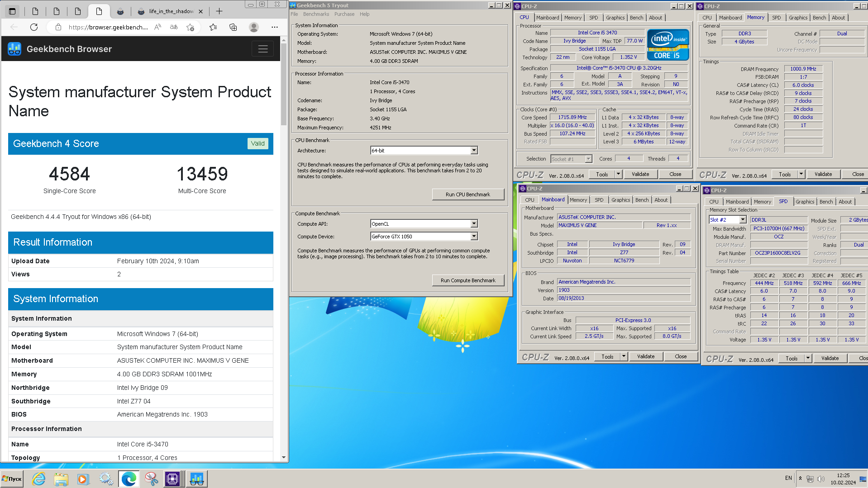Open a new browser tab with the plus icon
Screen dimensions: 868x488
click(219, 11)
